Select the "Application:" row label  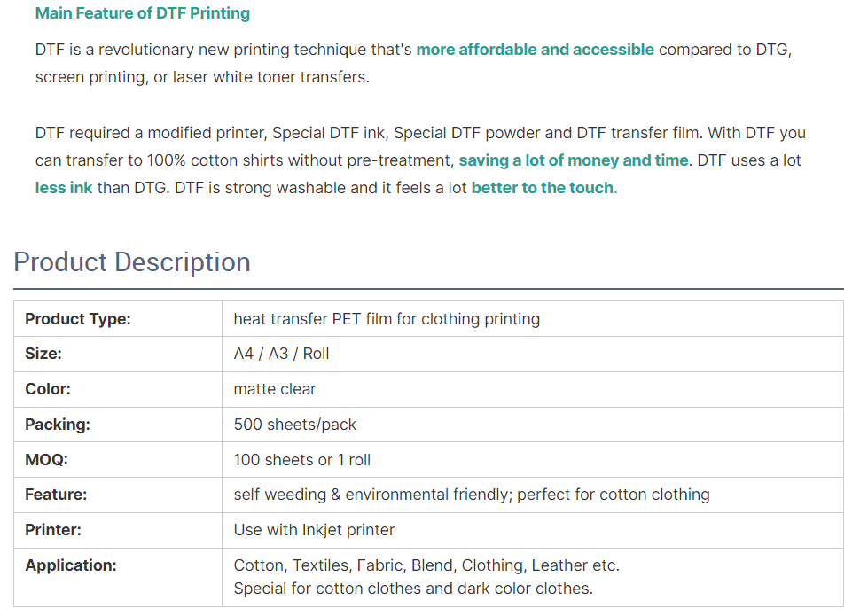point(71,565)
